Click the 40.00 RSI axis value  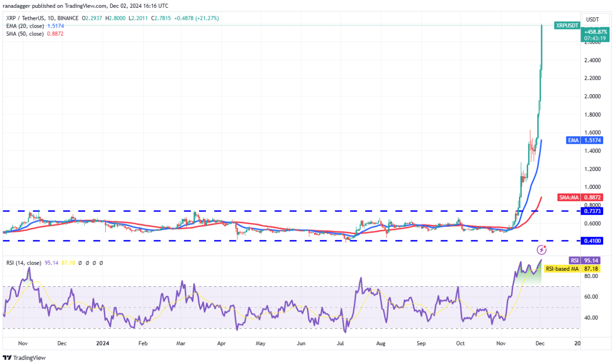tap(591, 318)
